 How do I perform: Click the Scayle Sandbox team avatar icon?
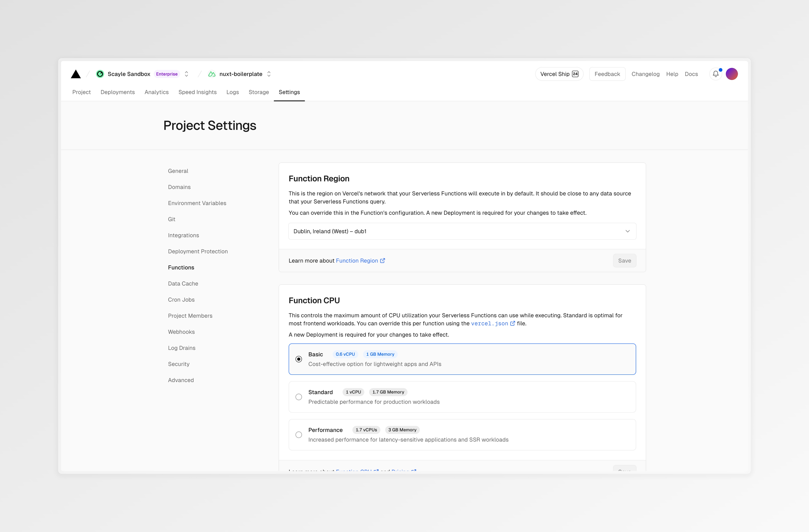(x=100, y=74)
